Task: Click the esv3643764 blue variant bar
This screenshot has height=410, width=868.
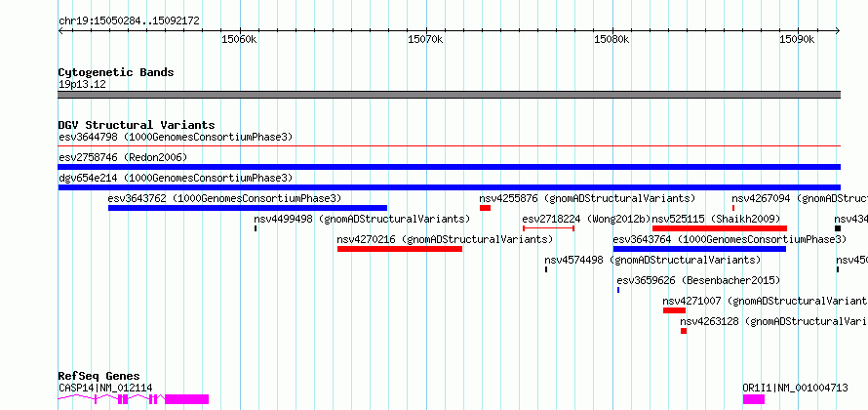Action: tap(699, 249)
